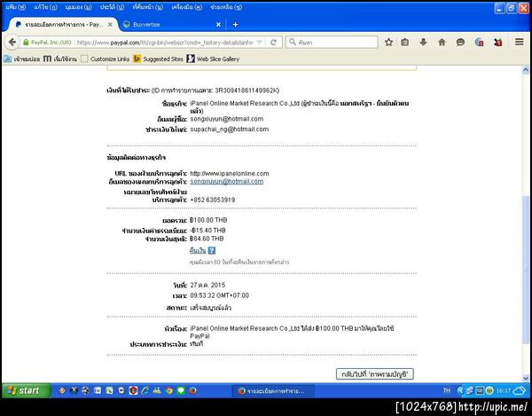532x416 pixels.
Task: Open the ประวัติ (History) menu
Action: tap(112, 7)
